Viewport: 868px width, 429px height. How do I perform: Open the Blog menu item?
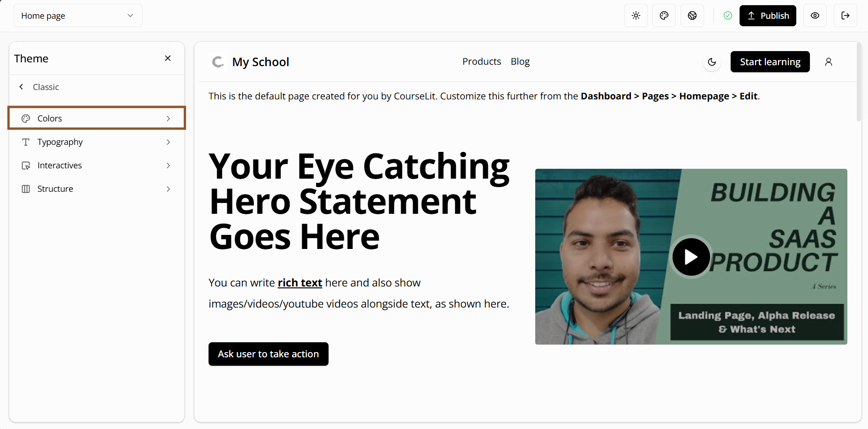coord(520,61)
